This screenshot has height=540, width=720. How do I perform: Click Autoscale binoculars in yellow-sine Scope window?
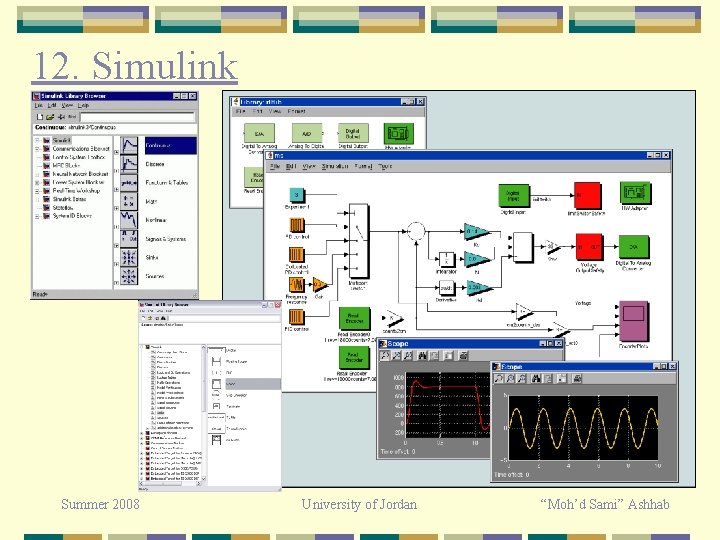tap(535, 378)
